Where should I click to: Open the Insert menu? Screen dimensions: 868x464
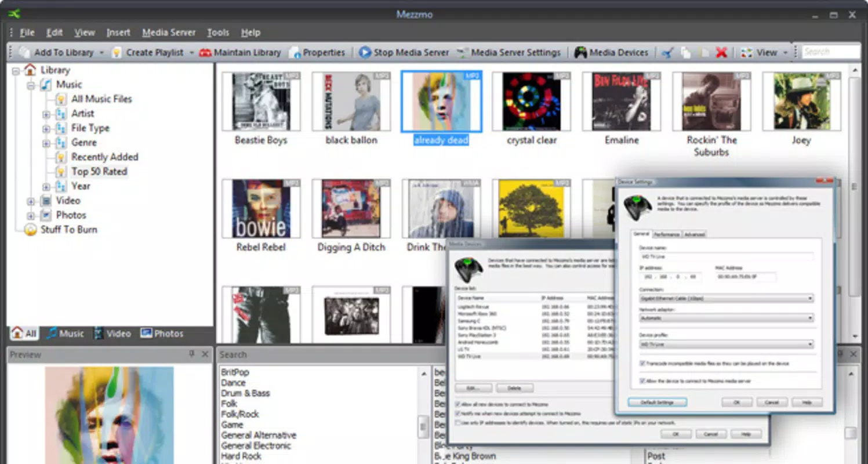[x=118, y=32]
